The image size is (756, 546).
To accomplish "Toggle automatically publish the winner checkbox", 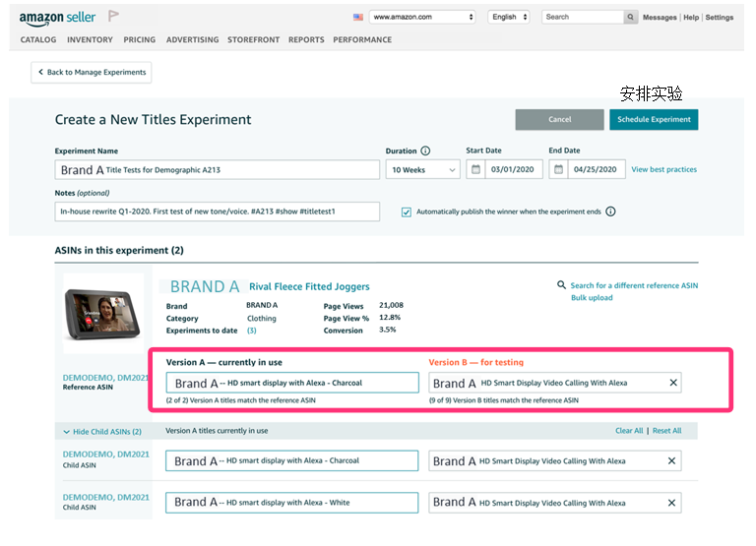I will tap(407, 212).
